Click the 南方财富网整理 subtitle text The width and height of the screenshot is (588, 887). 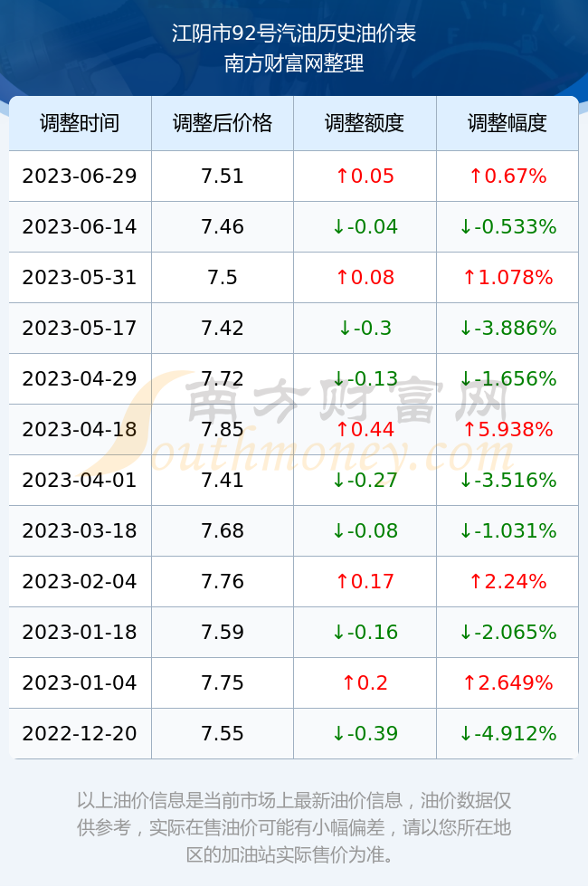click(294, 62)
